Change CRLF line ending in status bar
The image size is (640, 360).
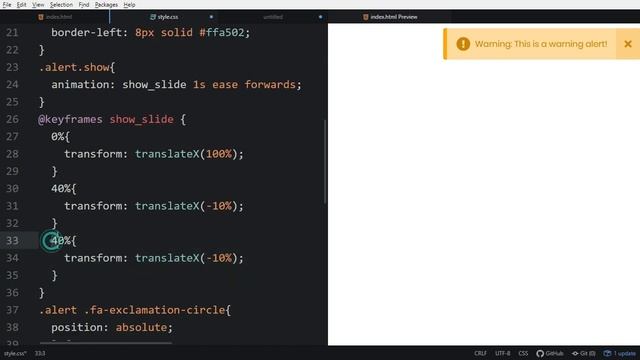480,353
